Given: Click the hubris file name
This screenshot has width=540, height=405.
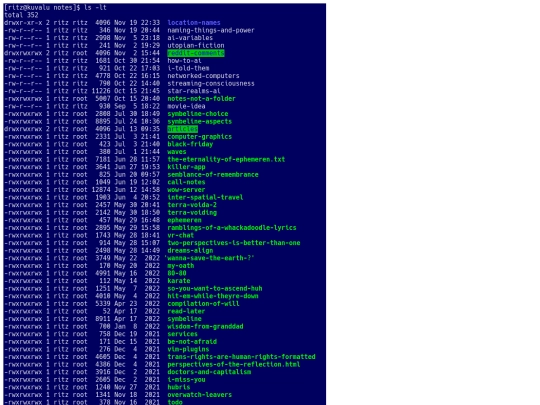Looking at the screenshot, I should pos(179,387).
